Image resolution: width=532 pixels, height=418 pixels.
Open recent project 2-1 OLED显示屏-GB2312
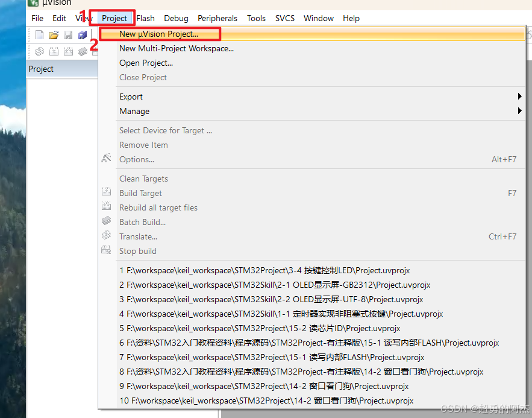(x=311, y=285)
